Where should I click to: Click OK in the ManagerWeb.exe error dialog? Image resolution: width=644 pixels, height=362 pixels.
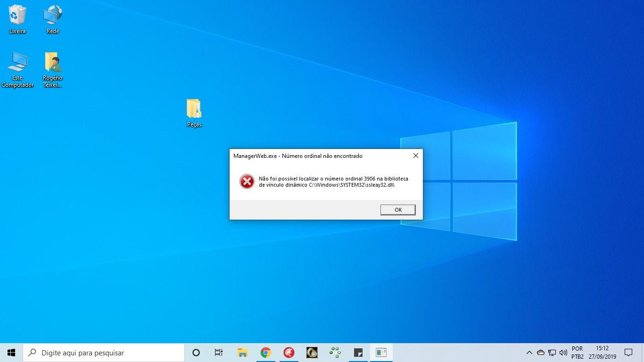pyautogui.click(x=398, y=210)
